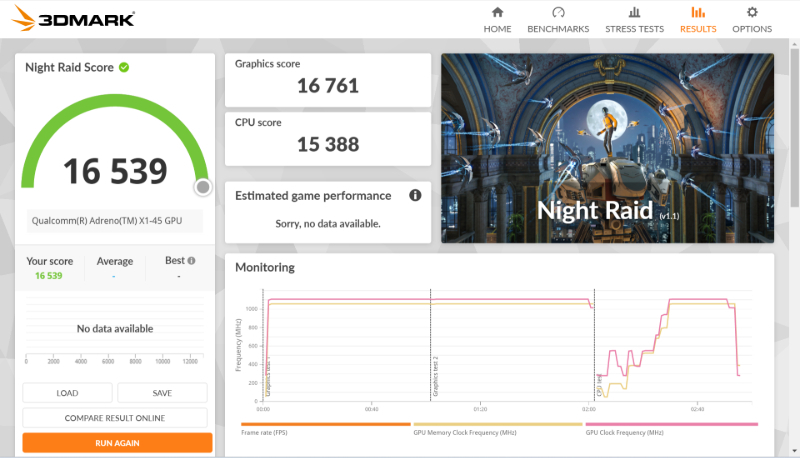Start the benchmark with RUN AGAIN
Viewport: 800px width, 458px height.
coord(117,443)
